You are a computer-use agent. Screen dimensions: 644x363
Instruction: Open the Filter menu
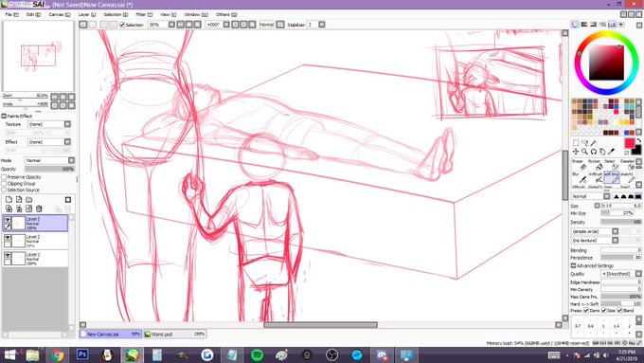pos(144,14)
